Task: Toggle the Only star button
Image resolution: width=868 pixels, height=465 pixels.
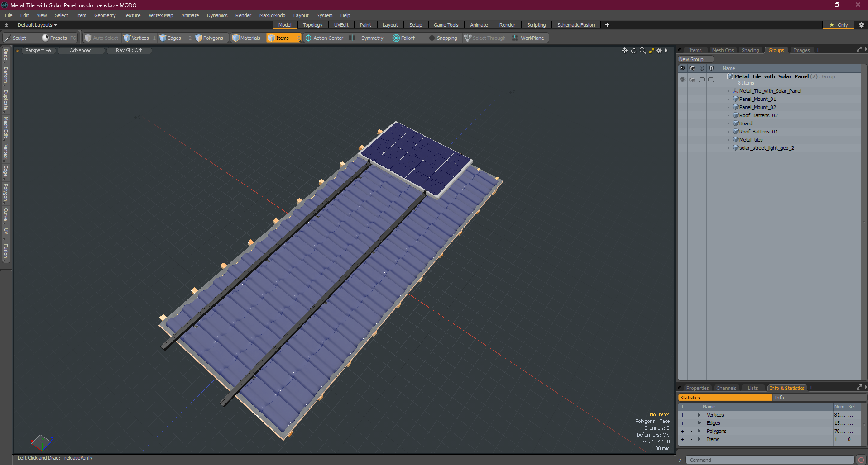Action: tap(838, 25)
